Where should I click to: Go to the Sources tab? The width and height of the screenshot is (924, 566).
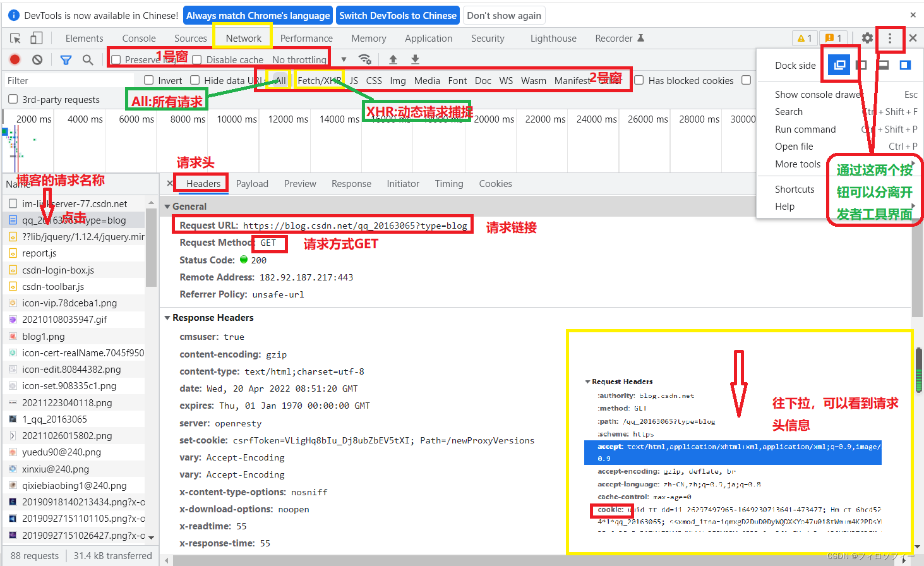tap(191, 39)
